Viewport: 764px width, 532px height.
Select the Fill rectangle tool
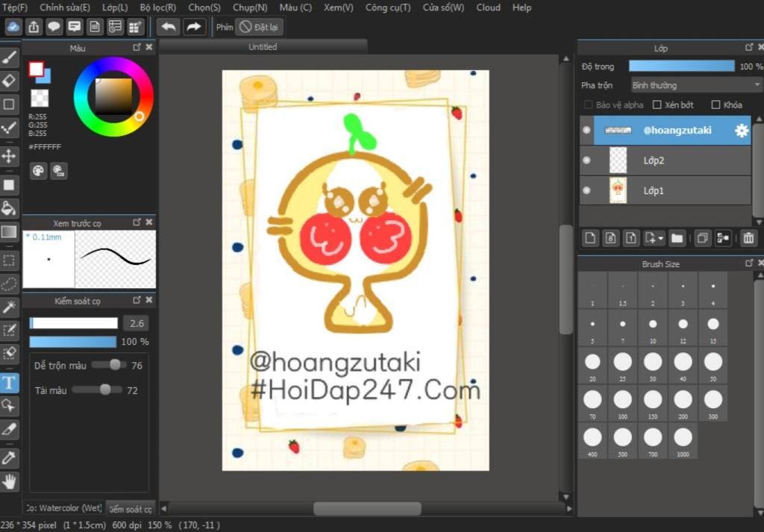(x=9, y=185)
